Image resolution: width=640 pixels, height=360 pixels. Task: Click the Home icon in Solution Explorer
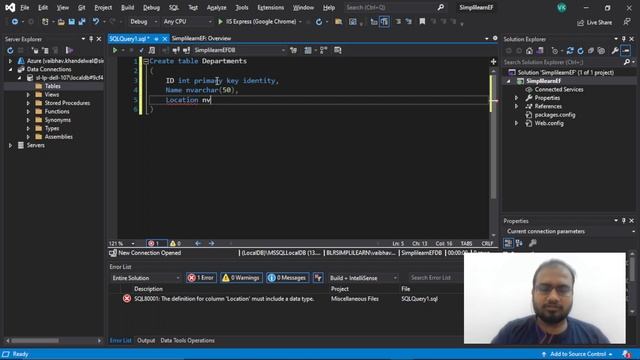tap(529, 51)
